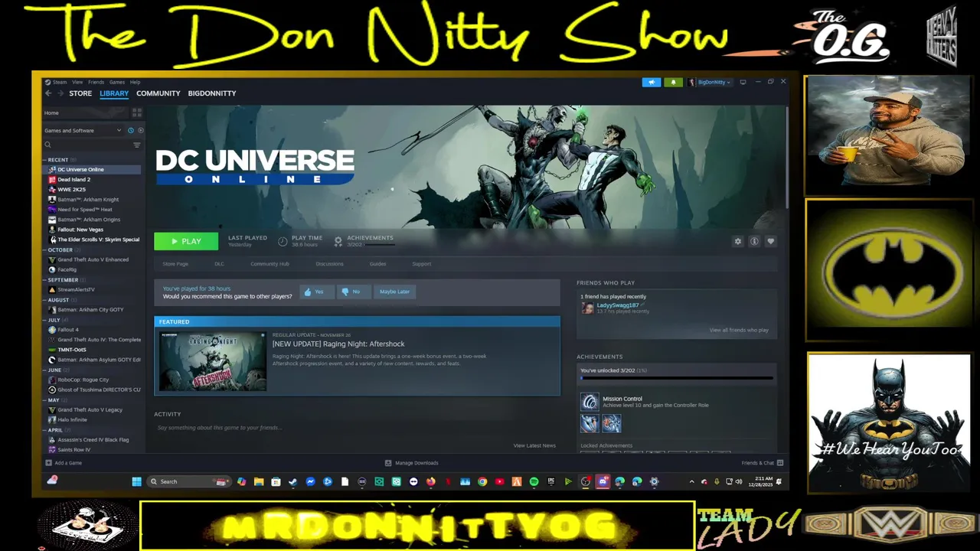
Task: Open Add a Game plus icon
Action: click(48, 463)
